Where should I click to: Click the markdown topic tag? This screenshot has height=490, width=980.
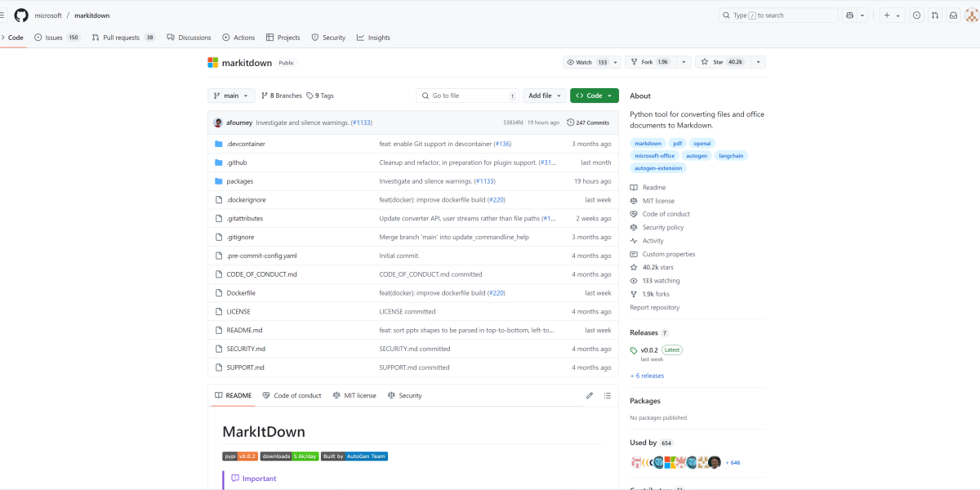[648, 143]
